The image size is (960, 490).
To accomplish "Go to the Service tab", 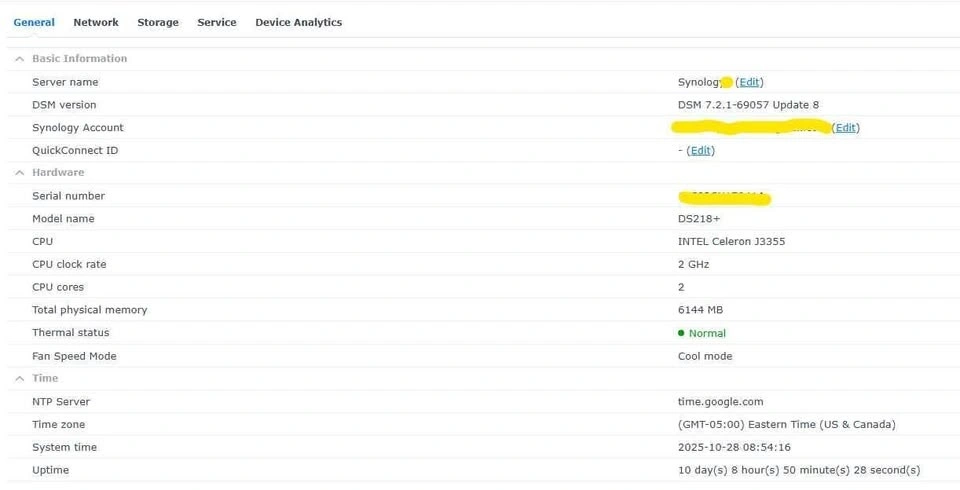I will 217,22.
